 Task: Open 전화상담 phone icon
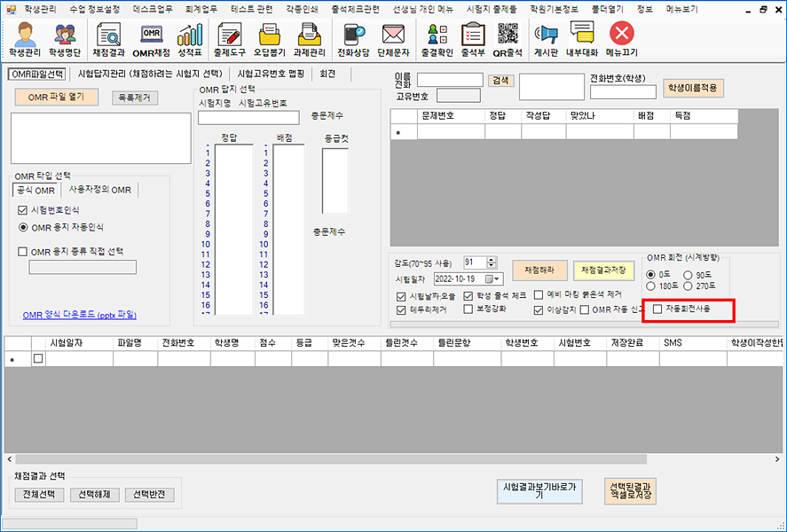click(353, 39)
